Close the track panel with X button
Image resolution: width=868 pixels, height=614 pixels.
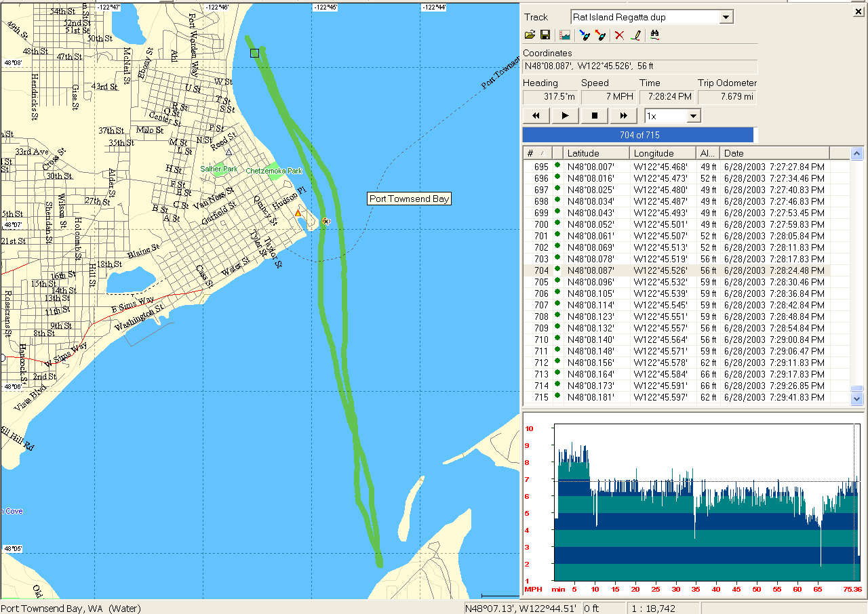point(859,12)
